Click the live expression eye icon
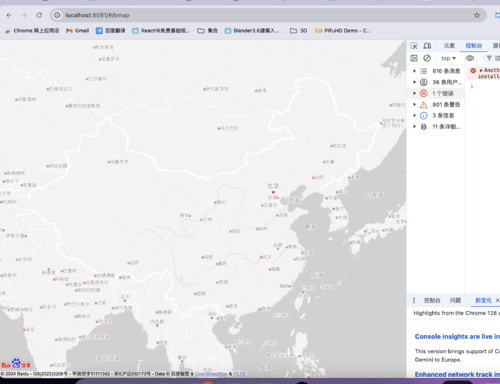The image size is (500, 384). click(470, 58)
